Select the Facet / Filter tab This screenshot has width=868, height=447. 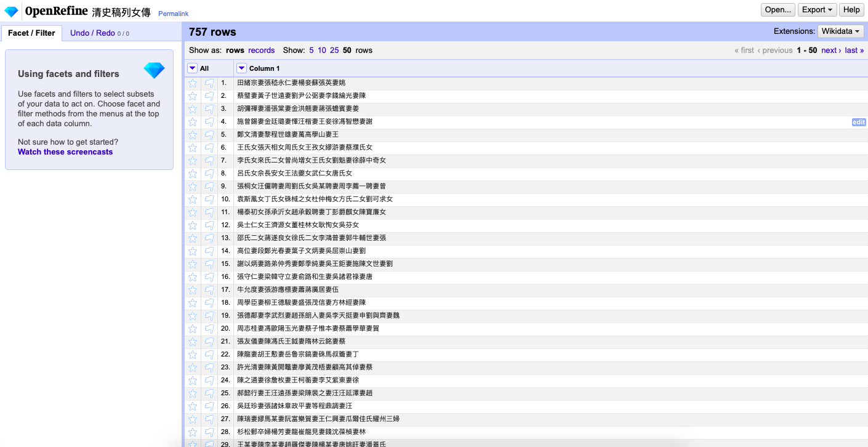coord(31,33)
